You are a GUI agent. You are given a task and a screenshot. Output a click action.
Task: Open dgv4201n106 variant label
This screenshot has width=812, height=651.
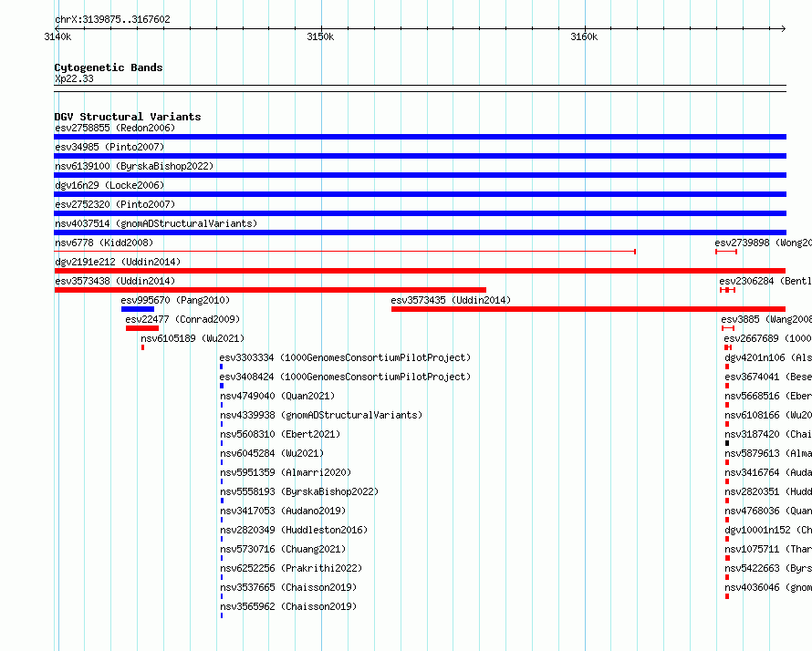(768, 357)
